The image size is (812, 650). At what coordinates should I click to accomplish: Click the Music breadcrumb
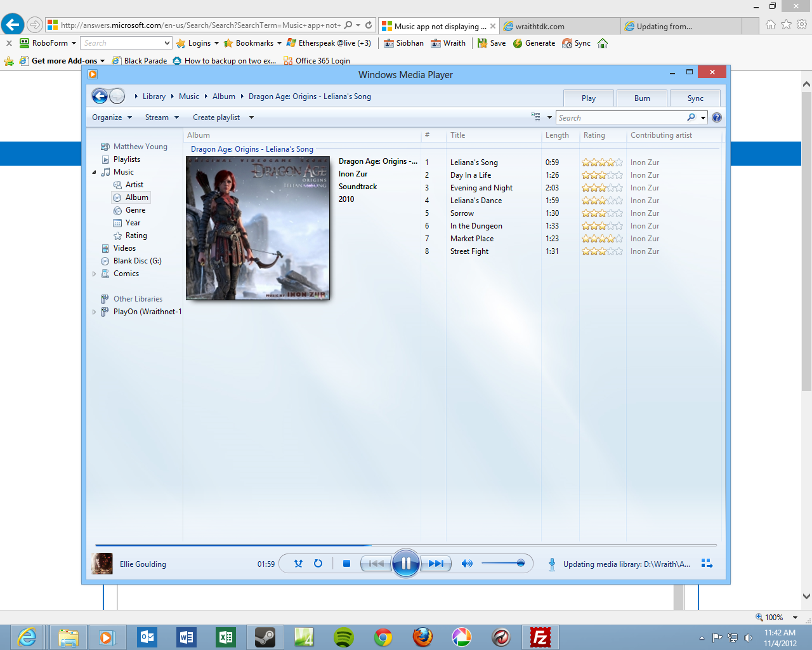pyautogui.click(x=189, y=96)
